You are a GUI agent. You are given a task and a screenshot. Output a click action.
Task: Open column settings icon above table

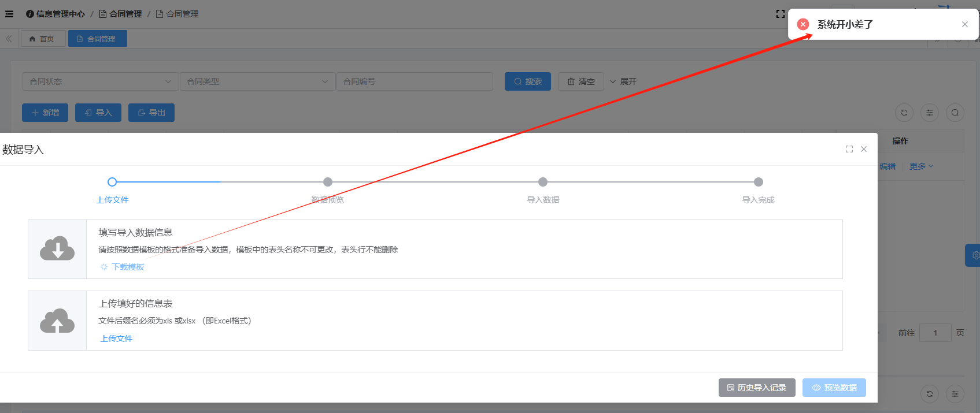pos(929,113)
